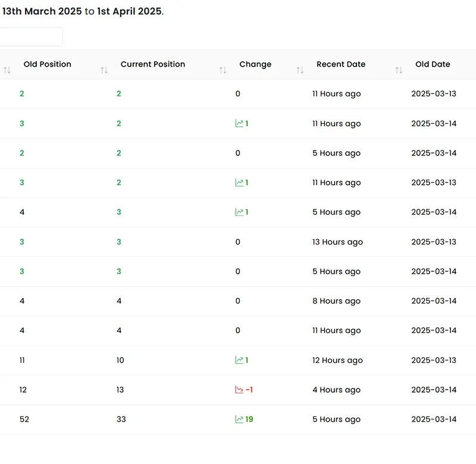Click the Current Position value '10'

(120, 360)
